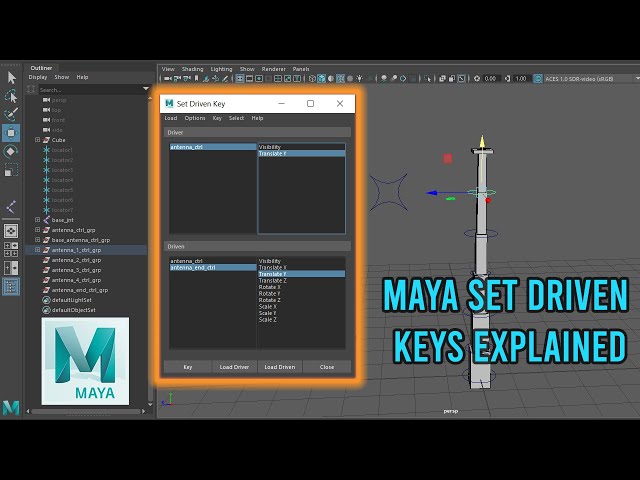Select Translate Y in Driver attributes
640x480 pixels.
(302, 153)
